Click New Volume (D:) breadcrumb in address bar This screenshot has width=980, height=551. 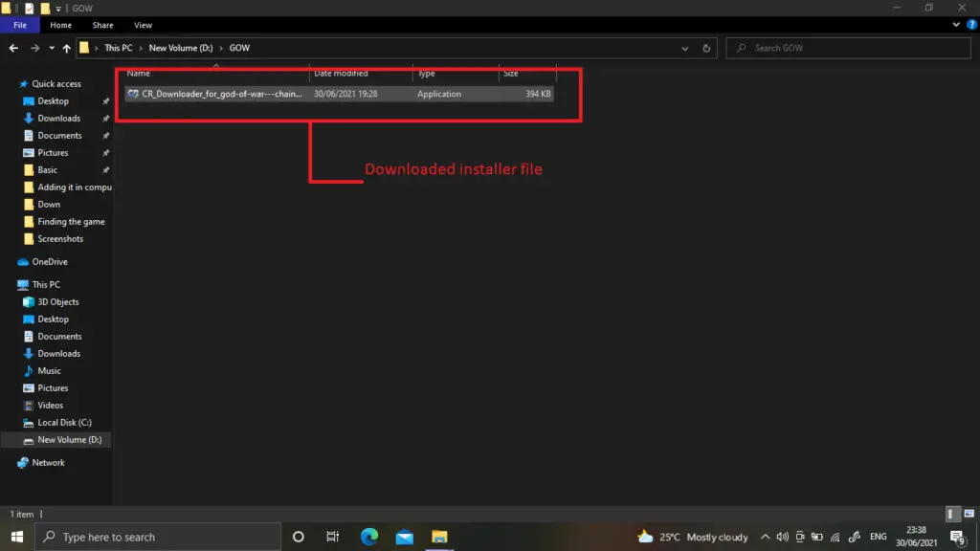[x=181, y=48]
